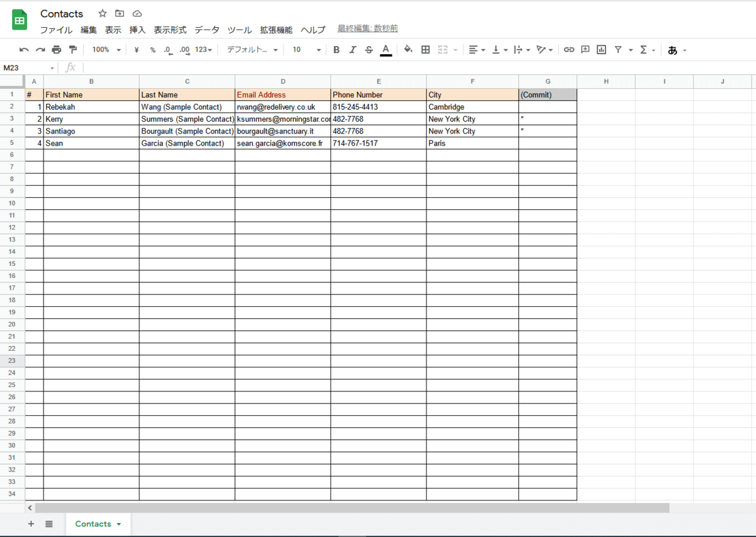This screenshot has height=537, width=756.
Task: Rename the Contacts document title
Action: (x=62, y=13)
